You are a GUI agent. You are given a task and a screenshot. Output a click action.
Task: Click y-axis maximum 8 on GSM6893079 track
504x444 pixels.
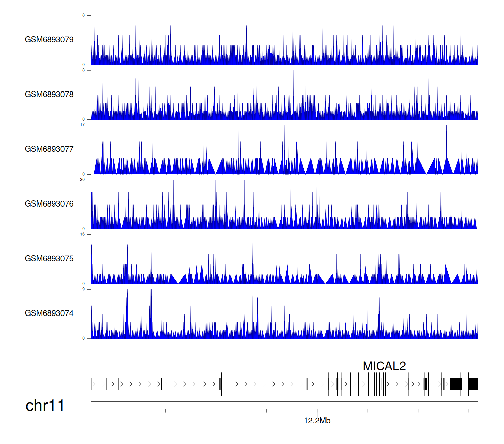tap(83, 15)
